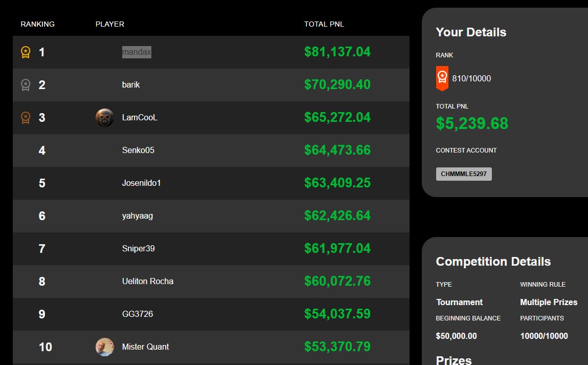The image size is (588, 365).
Task: Click PNL value $81,137.04
Action: tap(337, 52)
